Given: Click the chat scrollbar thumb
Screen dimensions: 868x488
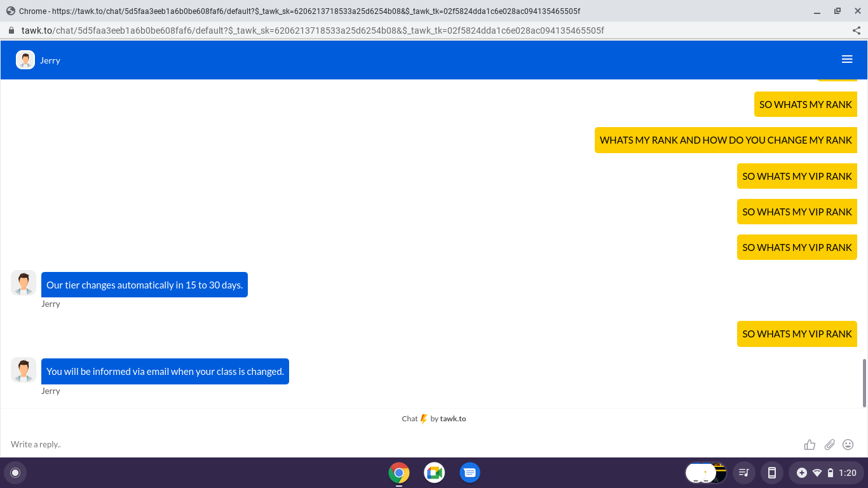Looking at the screenshot, I should 864,383.
